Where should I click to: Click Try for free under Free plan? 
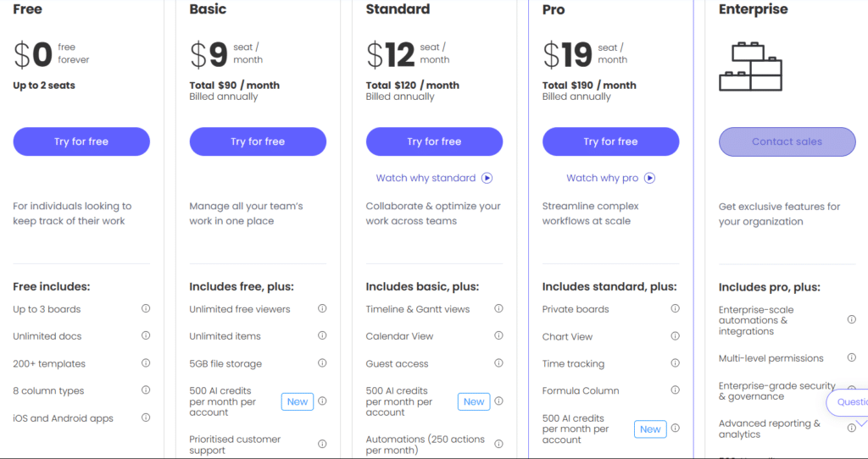(x=81, y=141)
